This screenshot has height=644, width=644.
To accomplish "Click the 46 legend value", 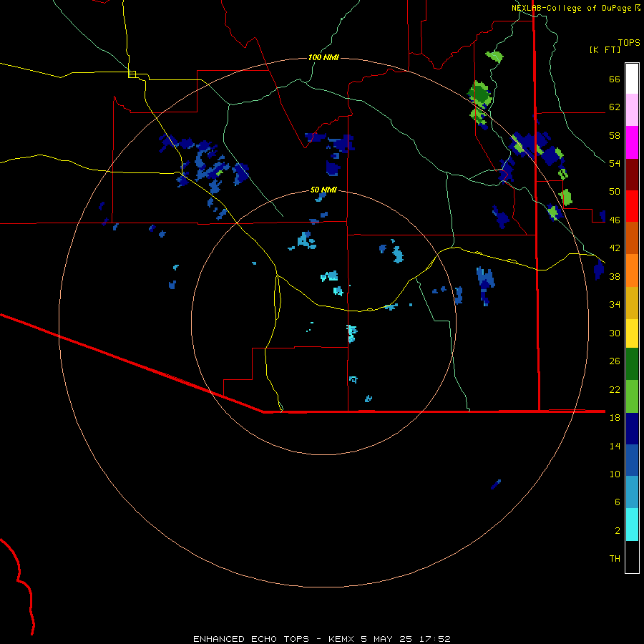I will pyautogui.click(x=615, y=220).
